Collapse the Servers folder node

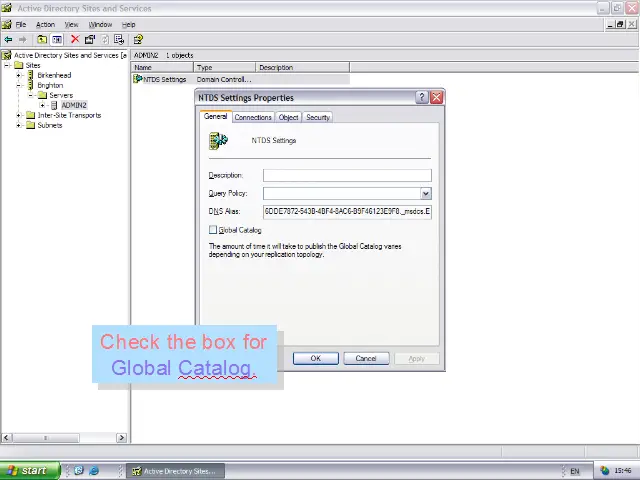31,95
